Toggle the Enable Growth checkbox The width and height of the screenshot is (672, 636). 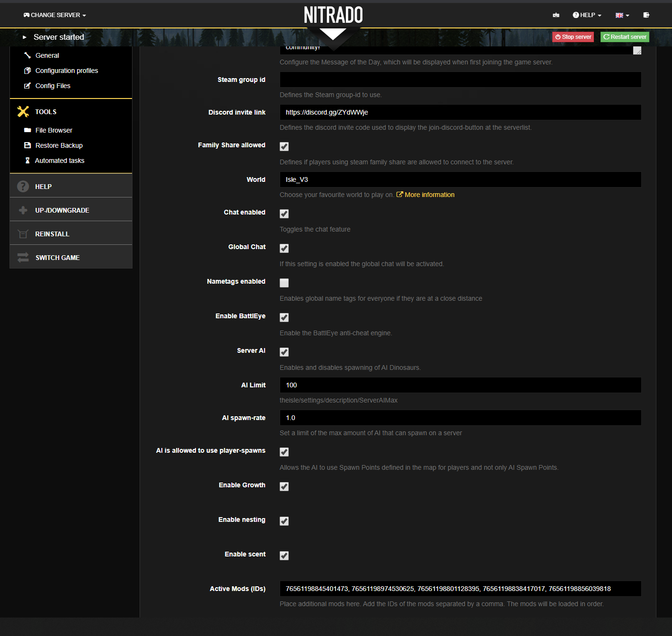pos(284,487)
